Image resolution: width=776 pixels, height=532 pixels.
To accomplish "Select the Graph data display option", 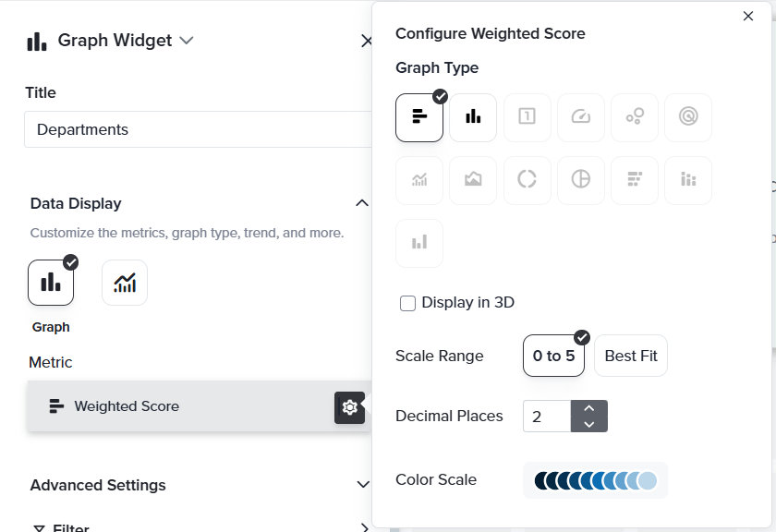I will coord(51,283).
